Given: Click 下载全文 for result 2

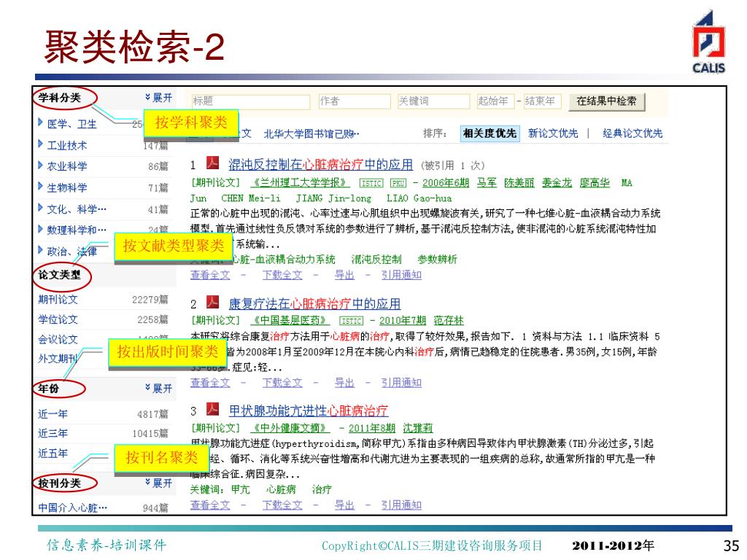Looking at the screenshot, I should pos(282,382).
